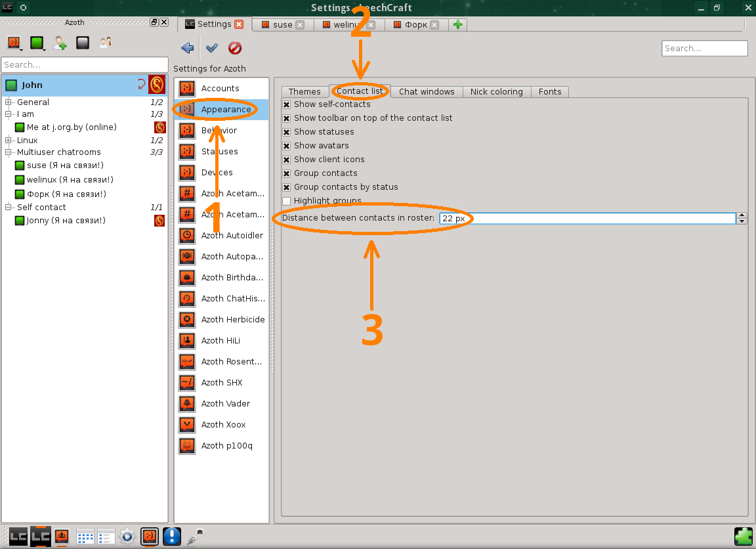Collapse the Self contact group
Screen dimensions: 756x549
[8, 208]
